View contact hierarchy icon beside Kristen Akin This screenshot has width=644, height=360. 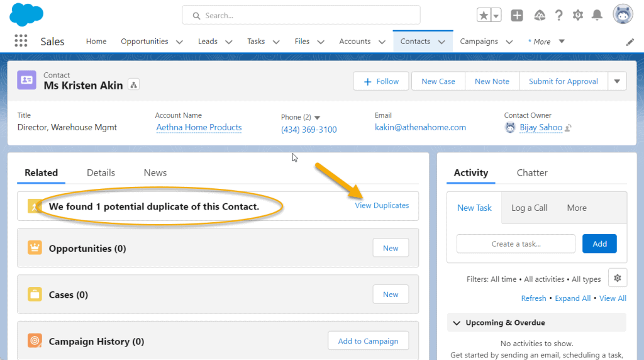coord(133,85)
